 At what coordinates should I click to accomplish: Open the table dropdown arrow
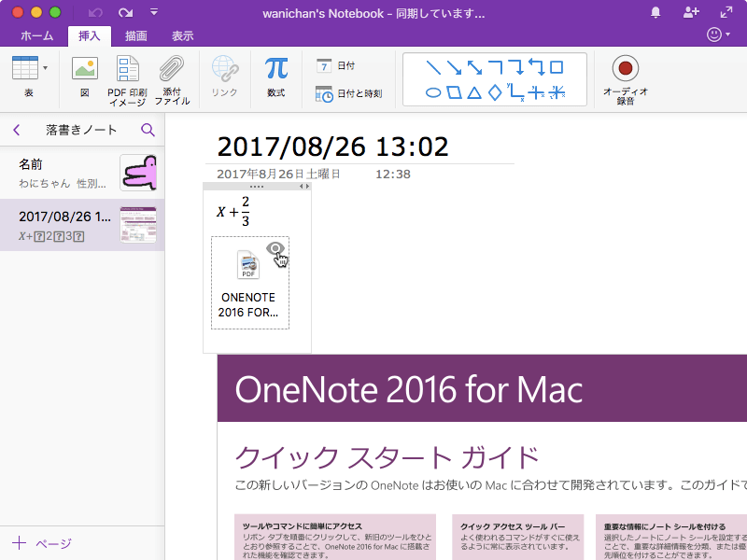45,68
